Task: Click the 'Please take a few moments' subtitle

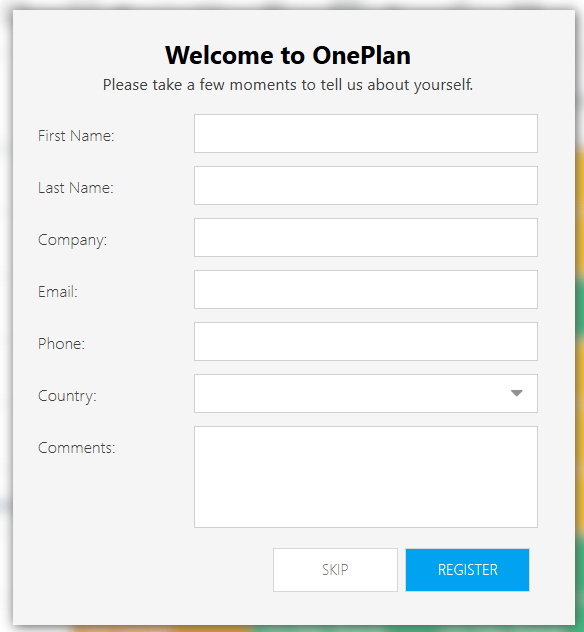Action: pyautogui.click(x=288, y=85)
